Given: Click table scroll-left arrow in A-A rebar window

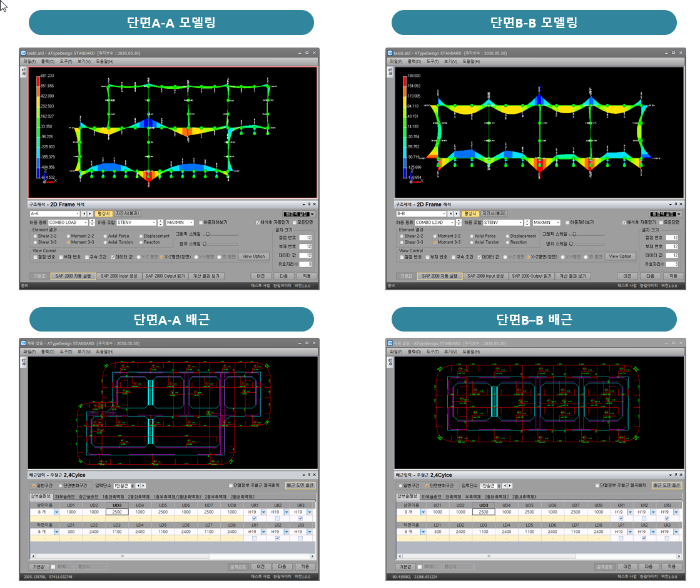Looking at the screenshot, I should (33, 556).
